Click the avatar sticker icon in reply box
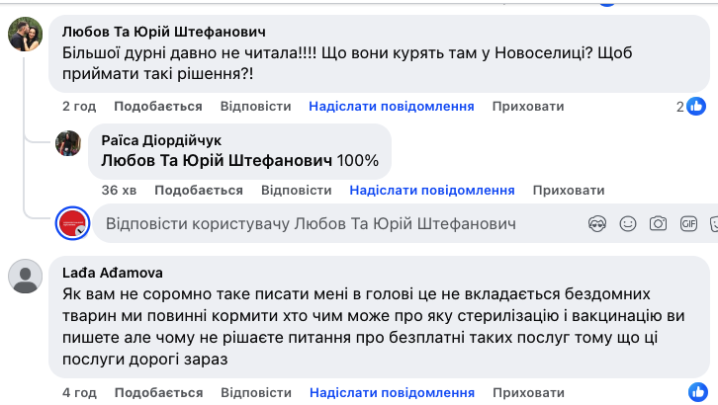The height and width of the screenshot is (405, 718). [x=598, y=224]
